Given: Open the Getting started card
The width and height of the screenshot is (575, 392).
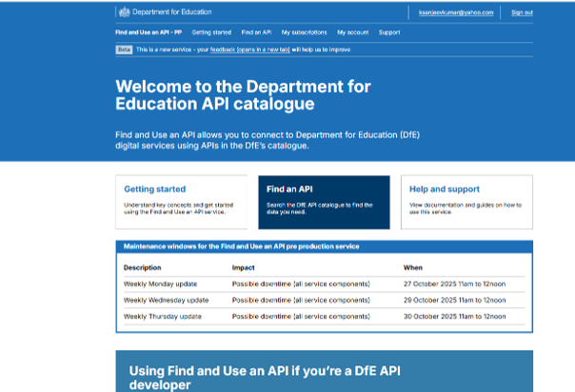Looking at the screenshot, I should 182,202.
